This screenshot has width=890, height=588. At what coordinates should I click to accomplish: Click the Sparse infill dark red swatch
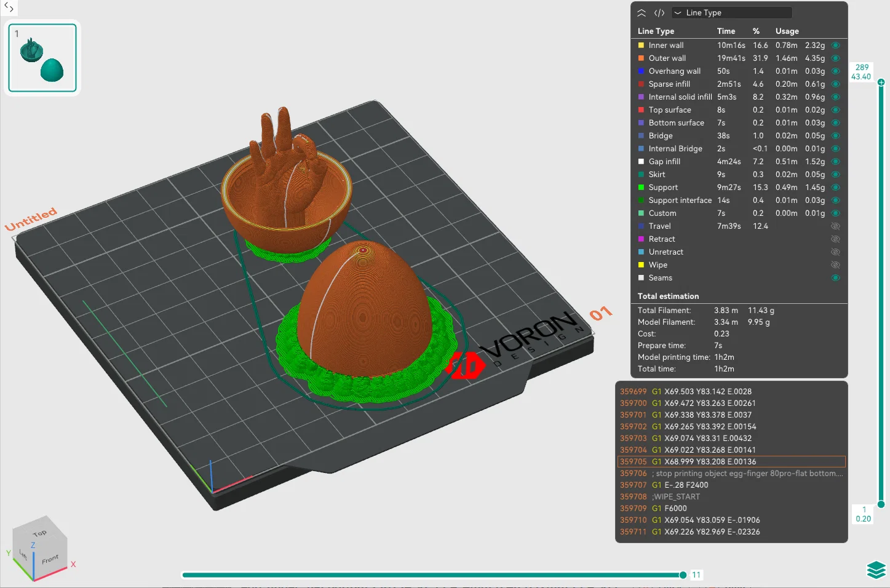pyautogui.click(x=641, y=84)
